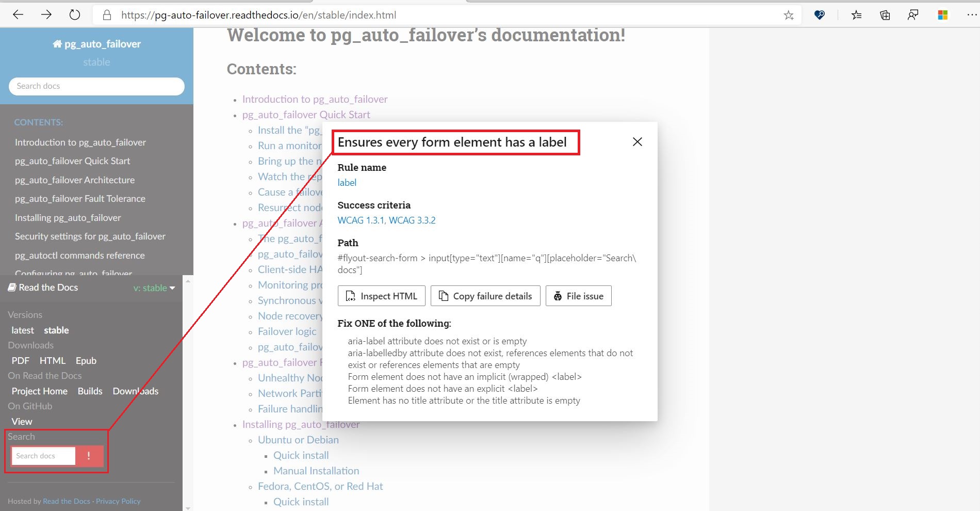Click the Inspect HTML button

381,296
